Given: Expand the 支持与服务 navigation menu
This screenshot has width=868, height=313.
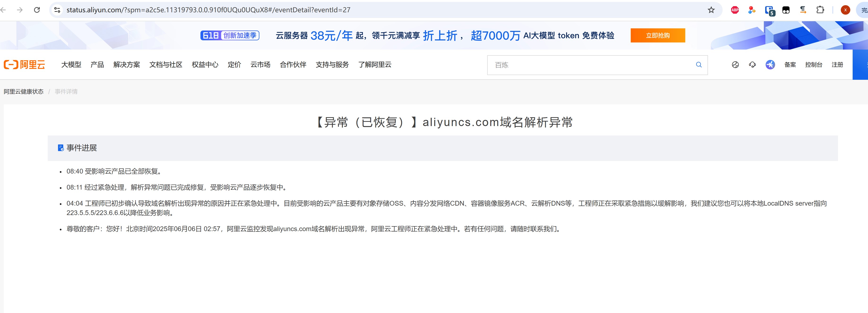Looking at the screenshot, I should point(332,65).
